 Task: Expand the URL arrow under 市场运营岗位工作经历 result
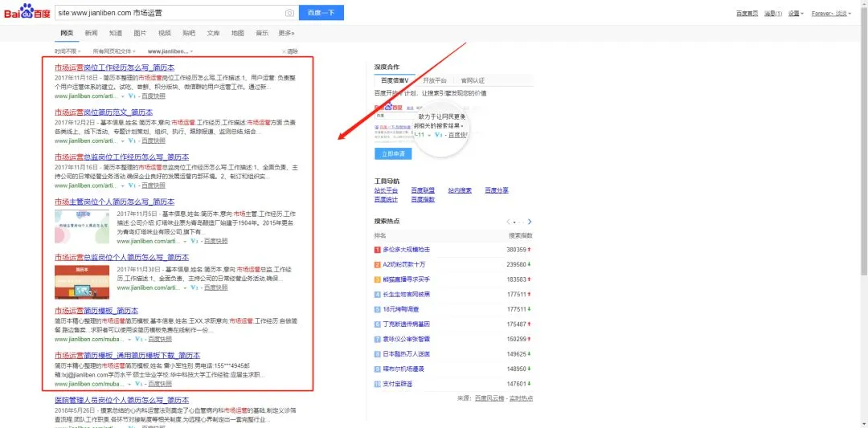[x=124, y=96]
